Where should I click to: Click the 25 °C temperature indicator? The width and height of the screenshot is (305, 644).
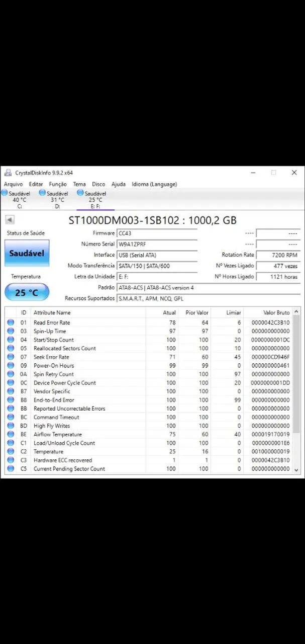pyautogui.click(x=27, y=292)
